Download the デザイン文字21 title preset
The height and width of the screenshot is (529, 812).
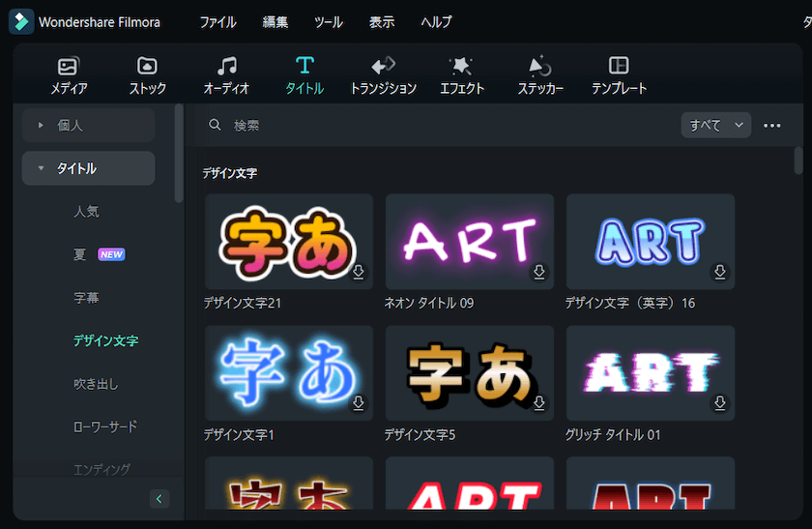(x=358, y=273)
